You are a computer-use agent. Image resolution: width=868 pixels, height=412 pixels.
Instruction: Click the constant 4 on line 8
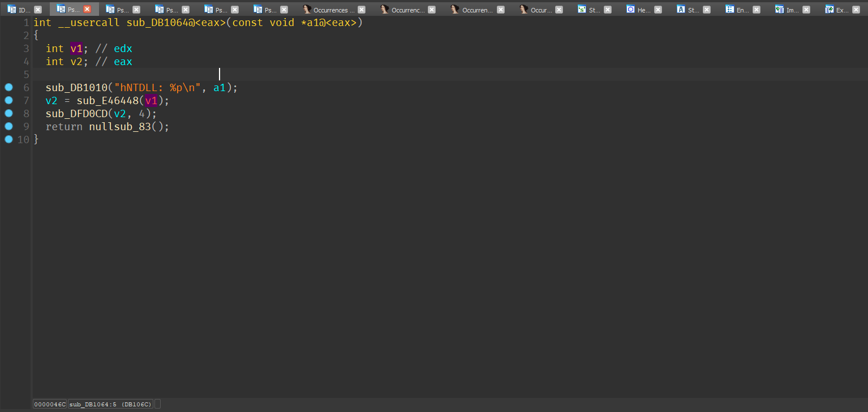click(142, 114)
